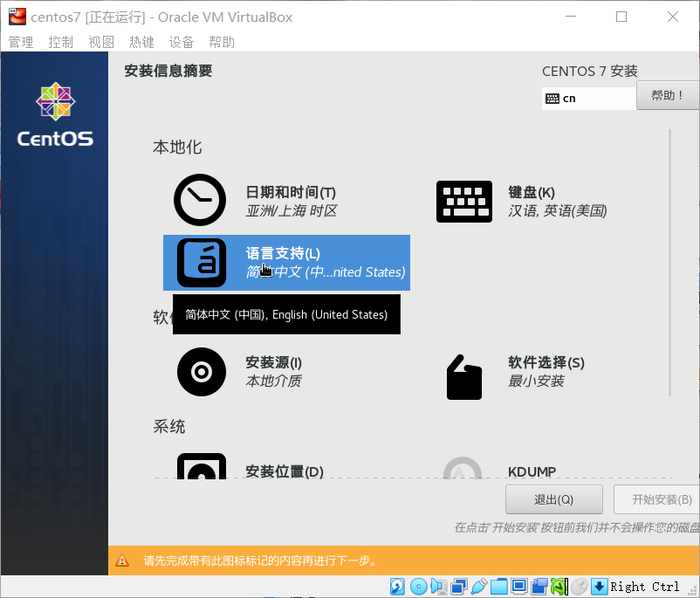
Task: Click the 系统 section heading
Action: 168,427
